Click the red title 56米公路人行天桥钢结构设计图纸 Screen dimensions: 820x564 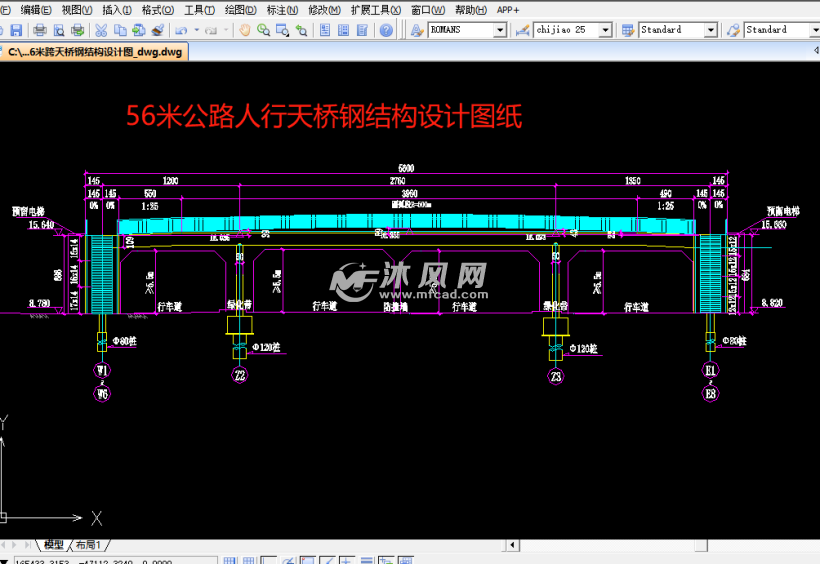point(324,116)
